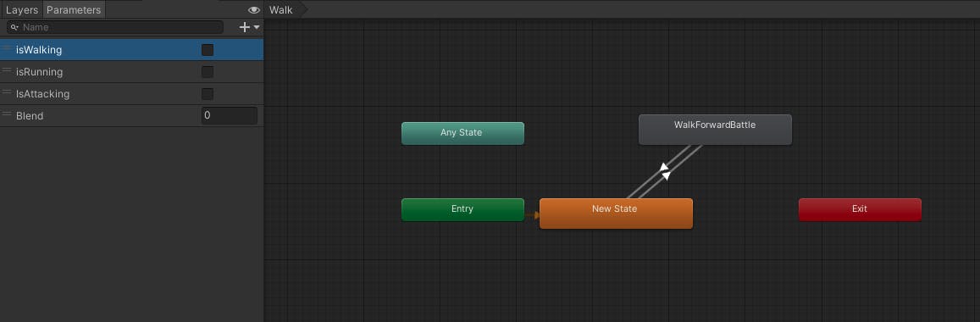980x322 pixels.
Task: Select the Exit node
Action: pyautogui.click(x=860, y=209)
